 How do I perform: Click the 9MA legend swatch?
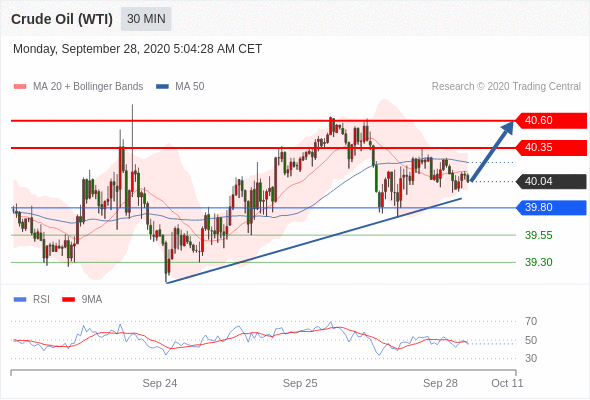pos(68,300)
